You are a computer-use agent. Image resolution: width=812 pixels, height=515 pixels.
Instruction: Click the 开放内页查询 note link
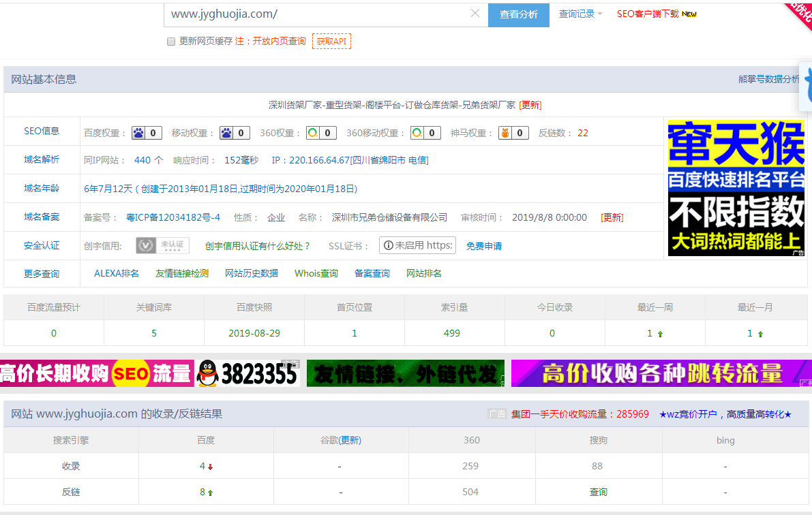point(279,42)
